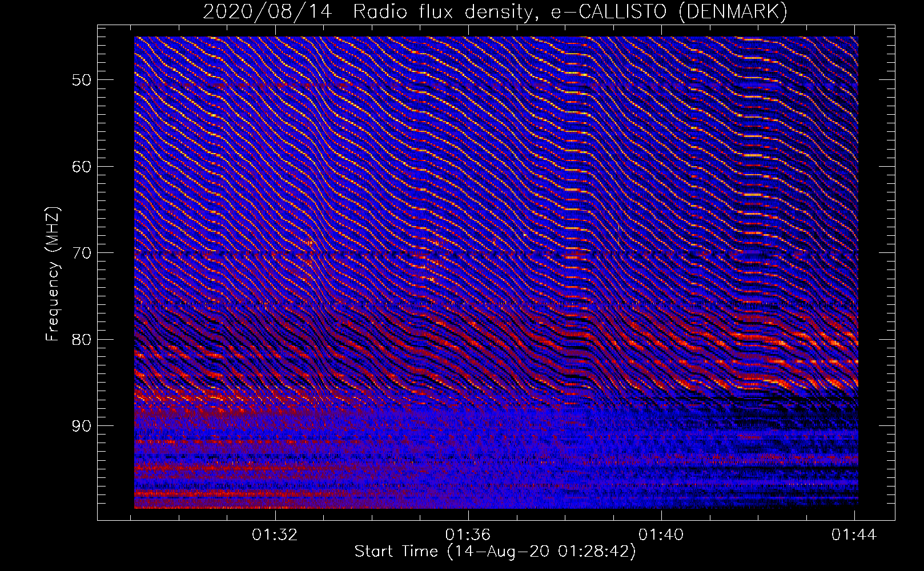Click the "90" frequency tick label
This screenshot has width=924, height=571.
point(82,426)
